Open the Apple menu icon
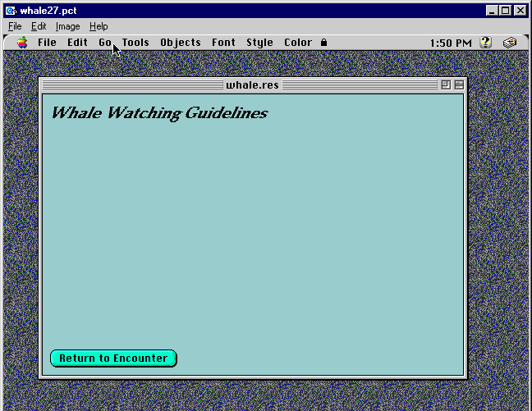The width and height of the screenshot is (532, 411). 22,43
